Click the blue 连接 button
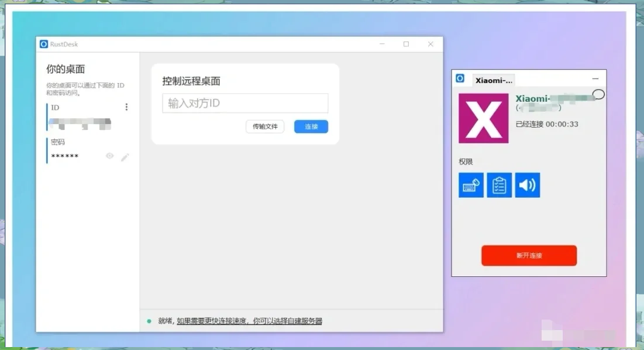 (311, 126)
